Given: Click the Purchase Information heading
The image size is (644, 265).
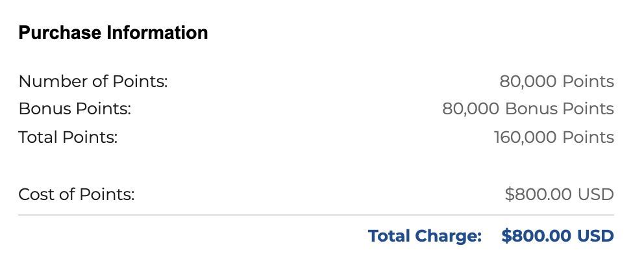Looking at the screenshot, I should [113, 32].
